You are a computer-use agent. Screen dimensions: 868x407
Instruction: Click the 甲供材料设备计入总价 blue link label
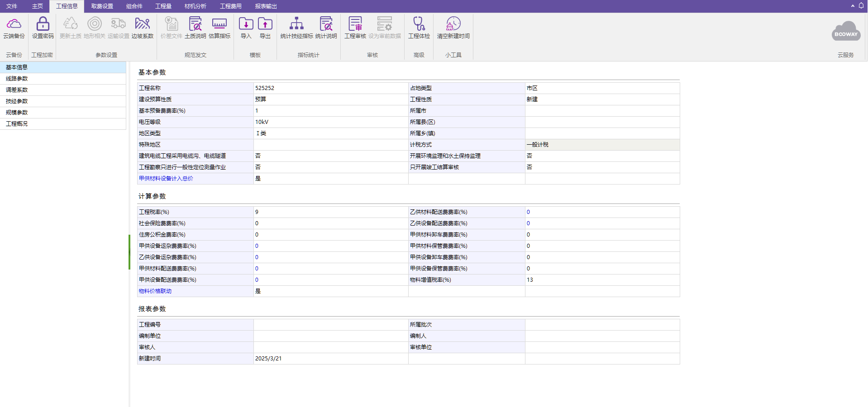166,179
